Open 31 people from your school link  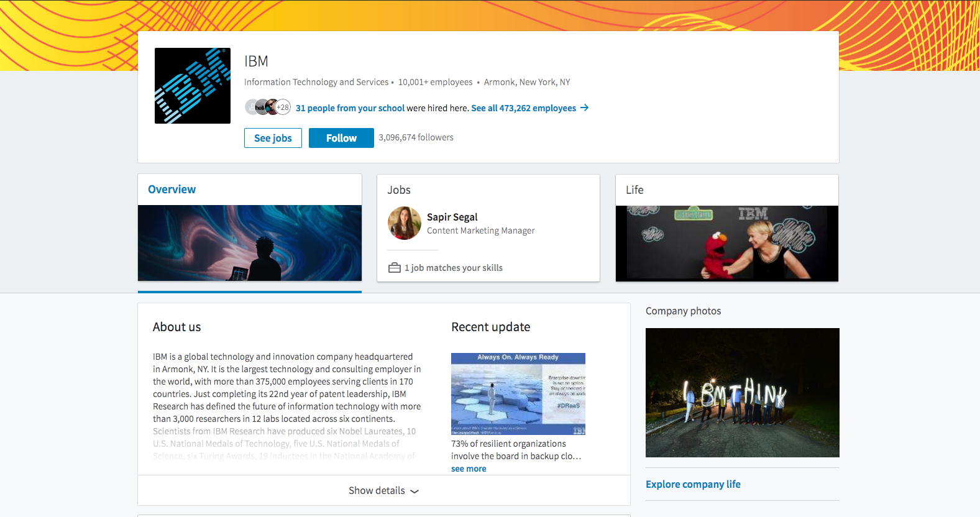coord(350,108)
